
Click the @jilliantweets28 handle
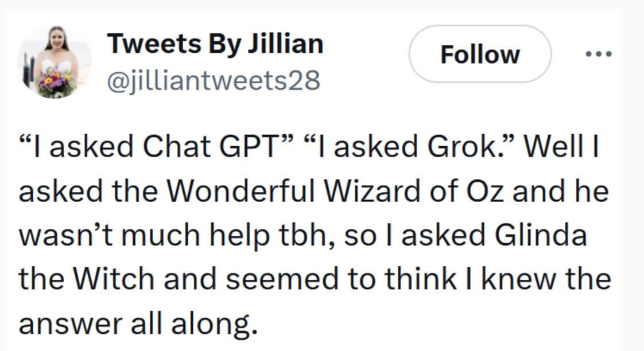point(214,81)
